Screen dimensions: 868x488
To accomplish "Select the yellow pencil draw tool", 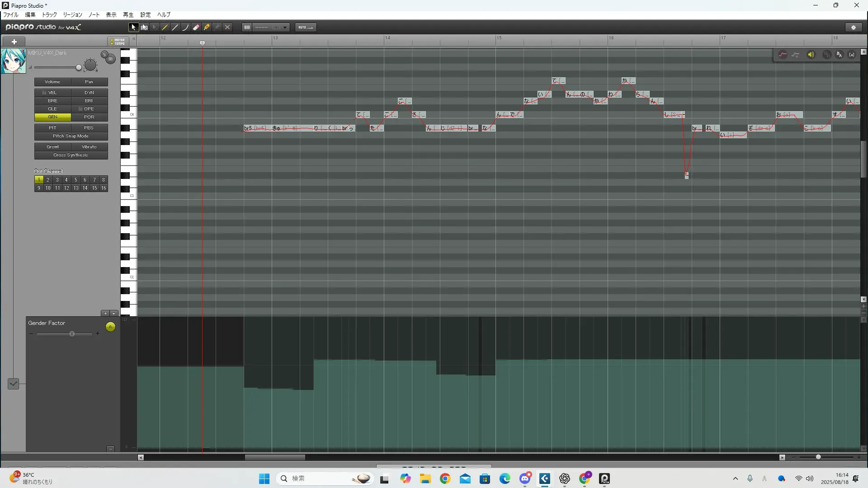I will [x=165, y=28].
